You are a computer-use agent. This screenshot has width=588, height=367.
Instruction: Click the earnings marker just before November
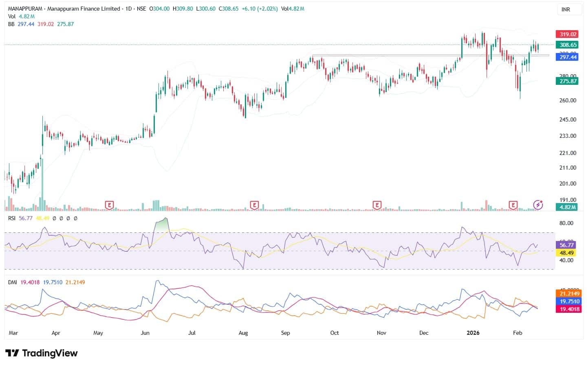click(x=377, y=205)
